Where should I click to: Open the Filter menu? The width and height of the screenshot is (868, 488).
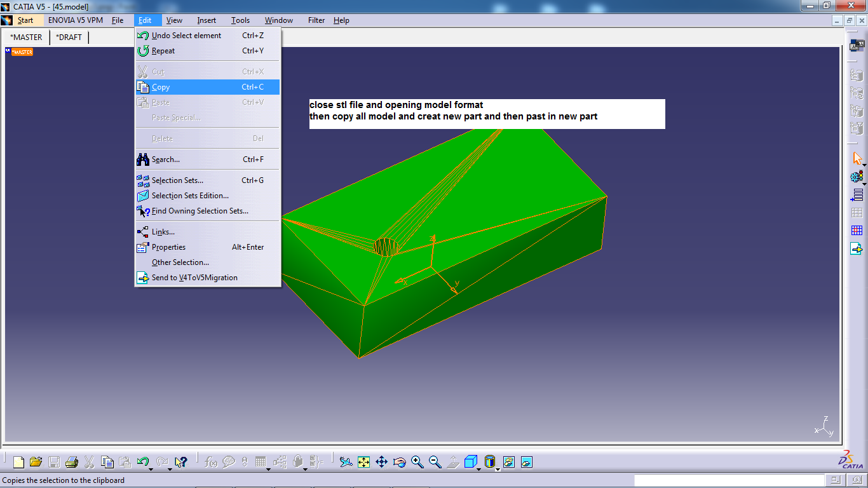pyautogui.click(x=316, y=20)
